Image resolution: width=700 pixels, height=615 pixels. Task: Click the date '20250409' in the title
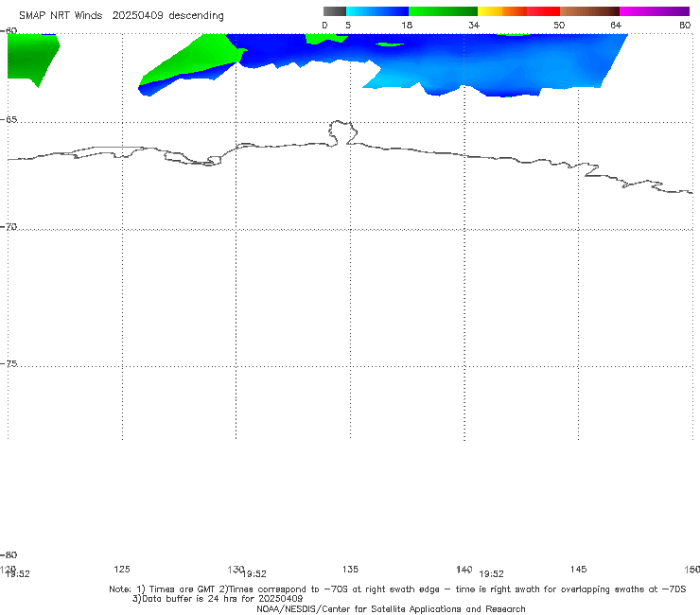tap(137, 15)
